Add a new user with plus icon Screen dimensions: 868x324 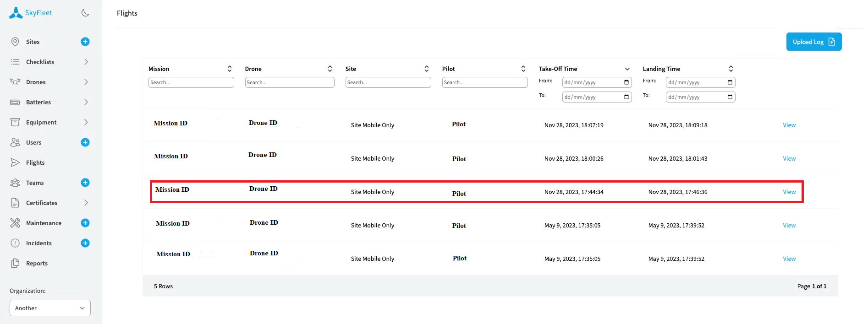(85, 142)
